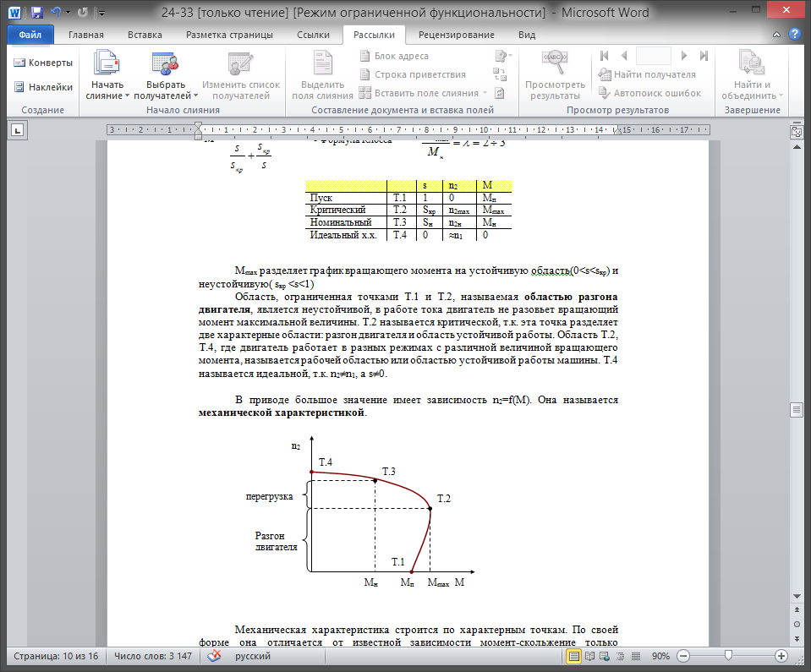
Task: Click the Previous Page double arrow
Action: click(797, 610)
